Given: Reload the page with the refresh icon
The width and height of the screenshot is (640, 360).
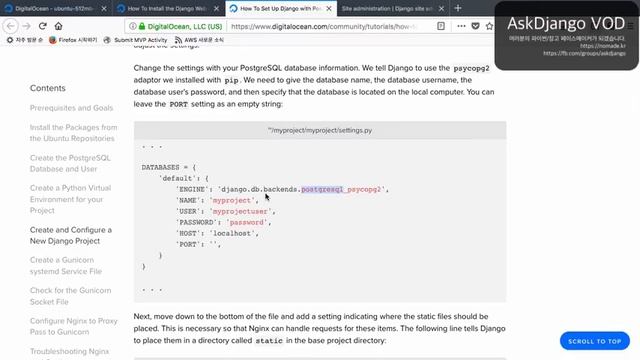Looking at the screenshot, I should pos(42,26).
